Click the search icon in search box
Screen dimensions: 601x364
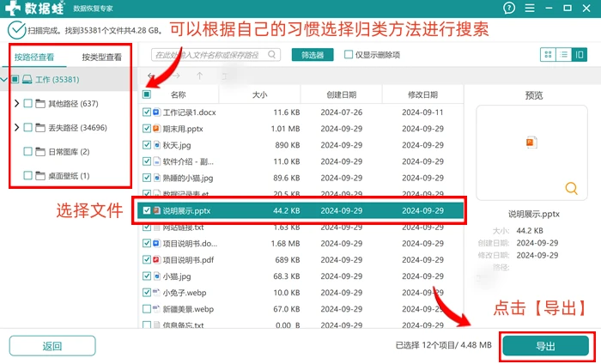(272, 55)
